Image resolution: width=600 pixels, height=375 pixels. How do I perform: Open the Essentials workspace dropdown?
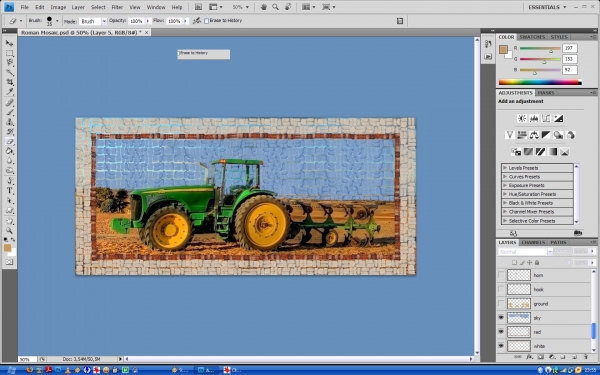[547, 7]
